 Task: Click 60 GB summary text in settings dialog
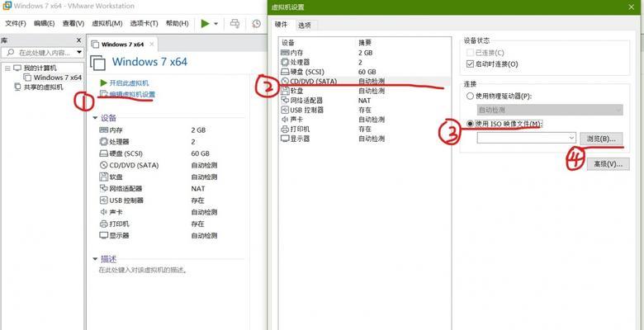[x=367, y=72]
